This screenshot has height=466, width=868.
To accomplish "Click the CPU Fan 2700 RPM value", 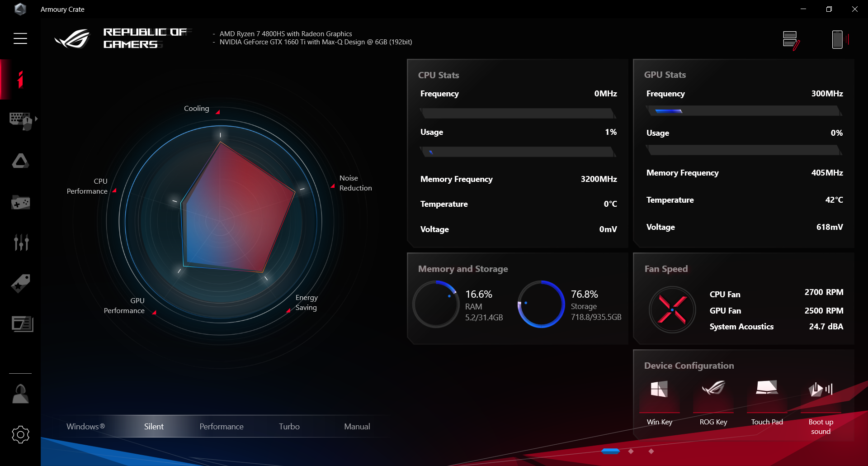I will tap(824, 292).
